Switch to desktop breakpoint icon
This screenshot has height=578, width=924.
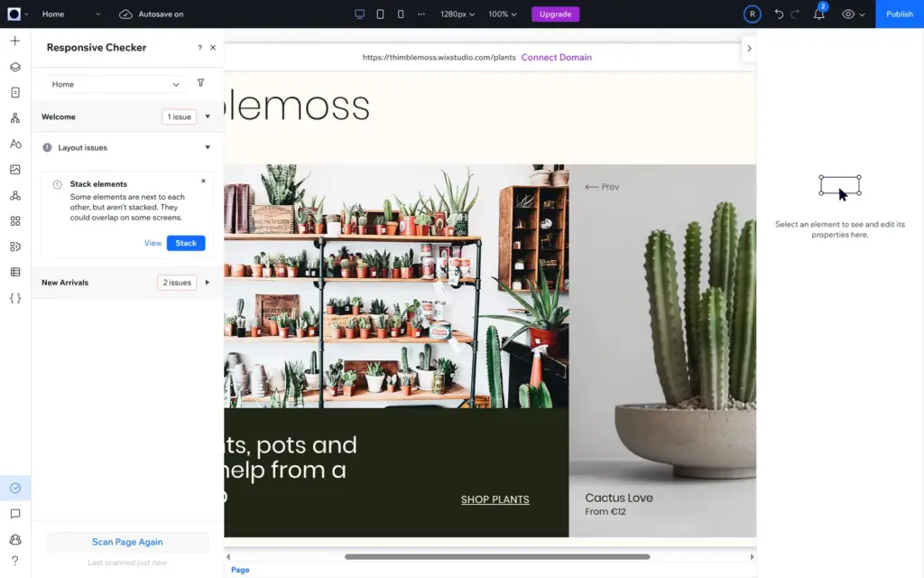359,14
